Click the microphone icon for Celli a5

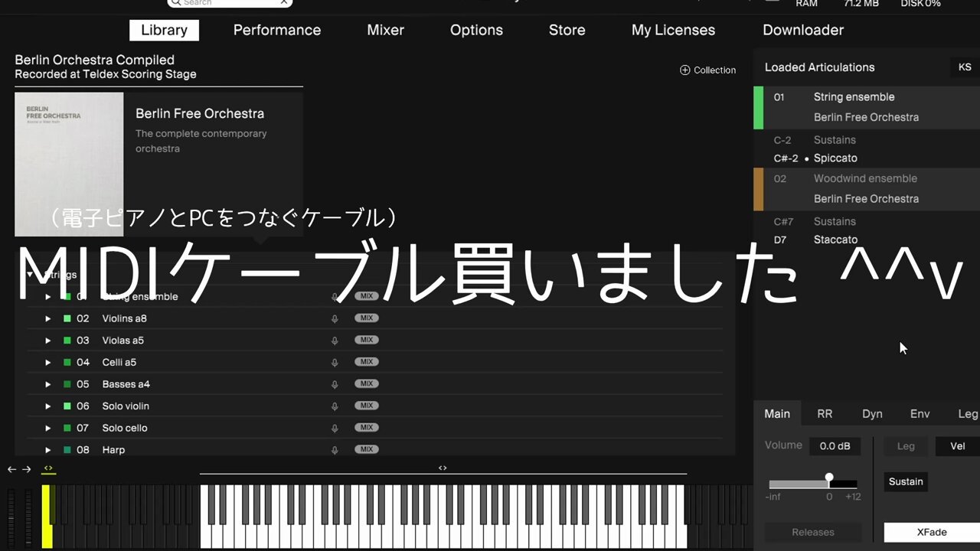(x=335, y=362)
